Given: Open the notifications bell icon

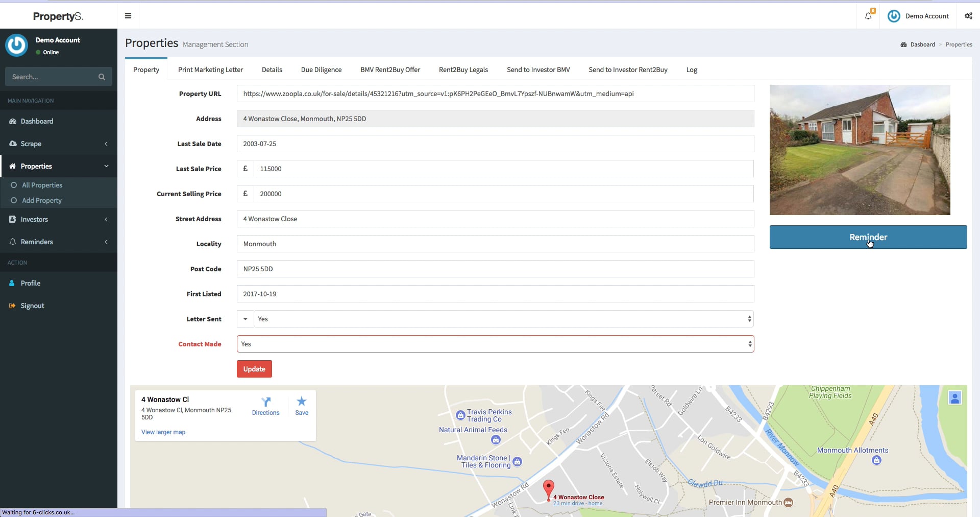Looking at the screenshot, I should pos(868,16).
